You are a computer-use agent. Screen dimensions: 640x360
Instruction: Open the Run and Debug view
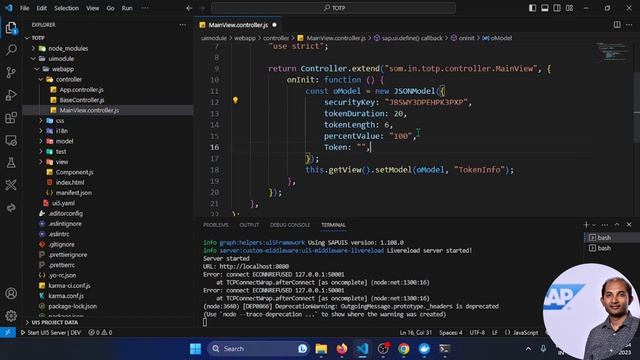[11, 95]
